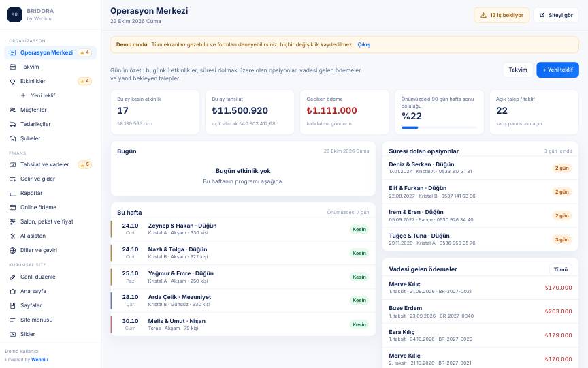Click the Gelir ve gider icon
The width and height of the screenshot is (588, 368).
tap(13, 179)
